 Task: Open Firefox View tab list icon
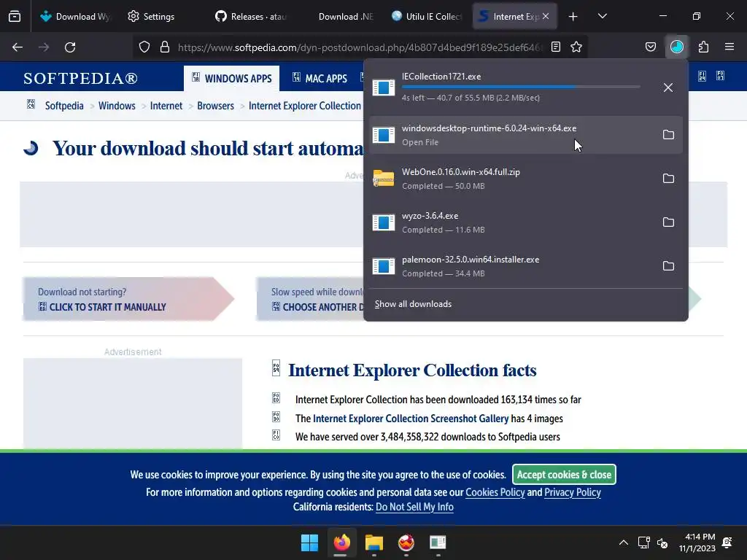point(15,16)
